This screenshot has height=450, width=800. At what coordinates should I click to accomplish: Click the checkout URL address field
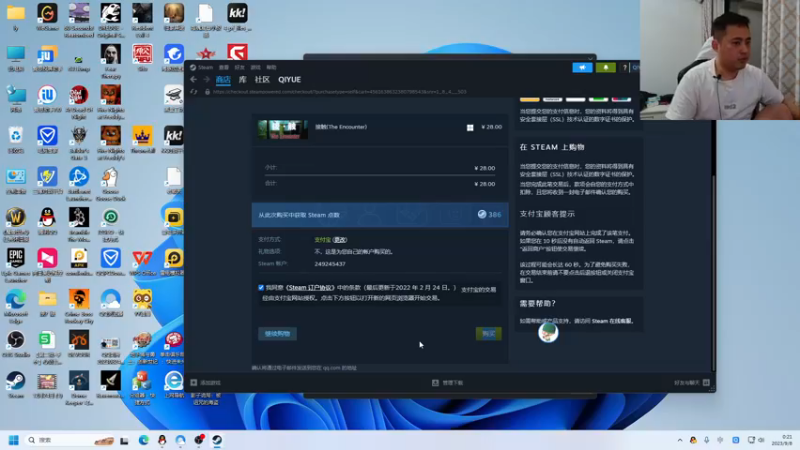(339, 92)
